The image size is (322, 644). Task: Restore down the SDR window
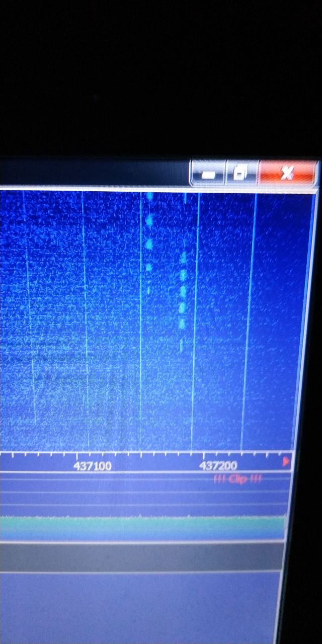click(241, 174)
